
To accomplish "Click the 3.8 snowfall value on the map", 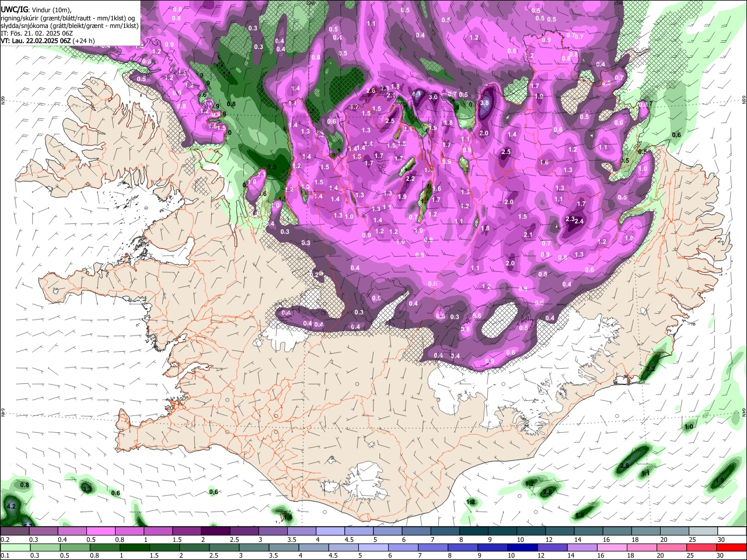I will pos(484,103).
